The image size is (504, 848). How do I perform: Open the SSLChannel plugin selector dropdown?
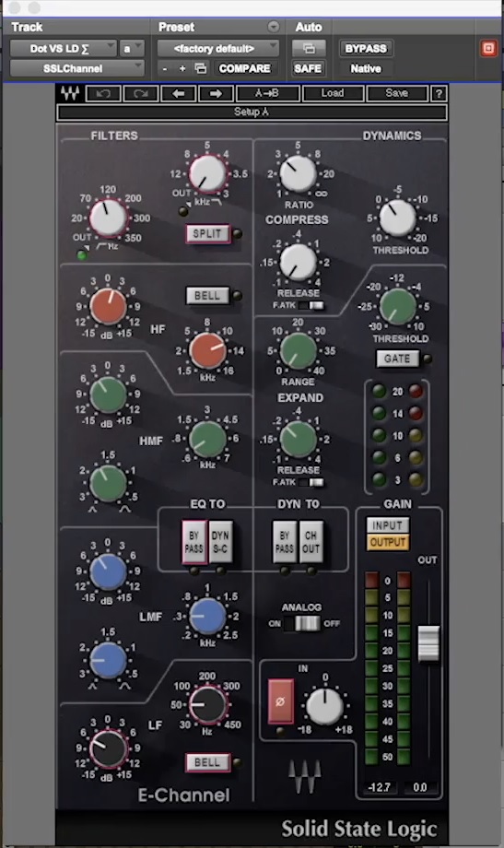click(76, 69)
